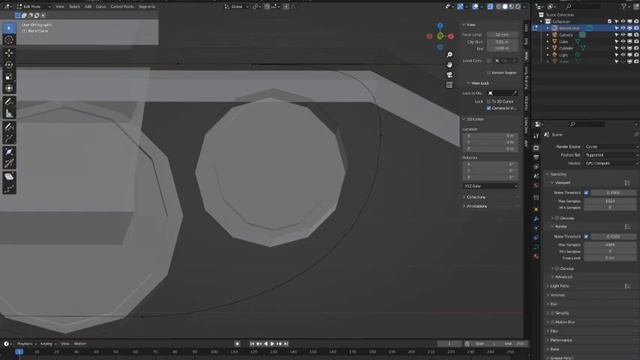Select the Measure tool
Viewport: 640px width, 360px height.
pos(9,113)
